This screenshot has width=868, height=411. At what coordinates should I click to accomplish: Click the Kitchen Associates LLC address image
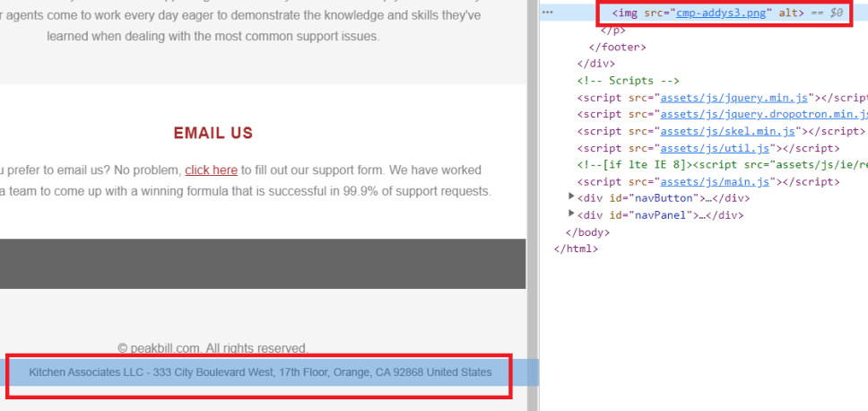(x=260, y=372)
